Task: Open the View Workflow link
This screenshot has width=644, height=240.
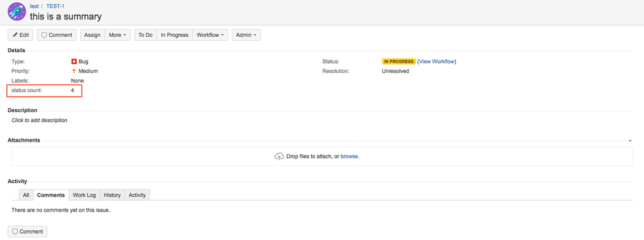Action: pos(437,62)
